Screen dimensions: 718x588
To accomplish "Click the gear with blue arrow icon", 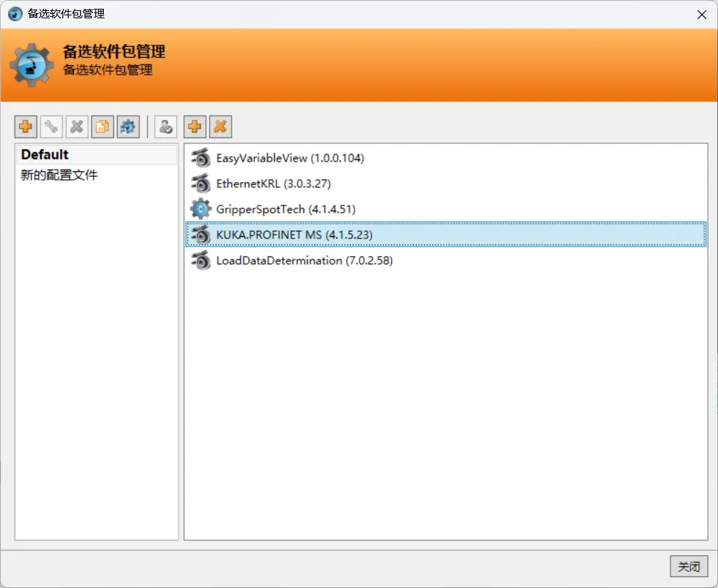I will (x=128, y=127).
